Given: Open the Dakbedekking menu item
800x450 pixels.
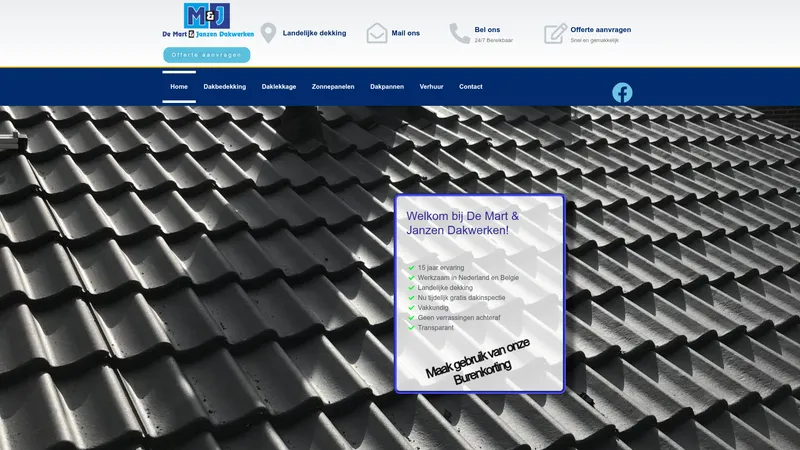Looking at the screenshot, I should (x=224, y=87).
